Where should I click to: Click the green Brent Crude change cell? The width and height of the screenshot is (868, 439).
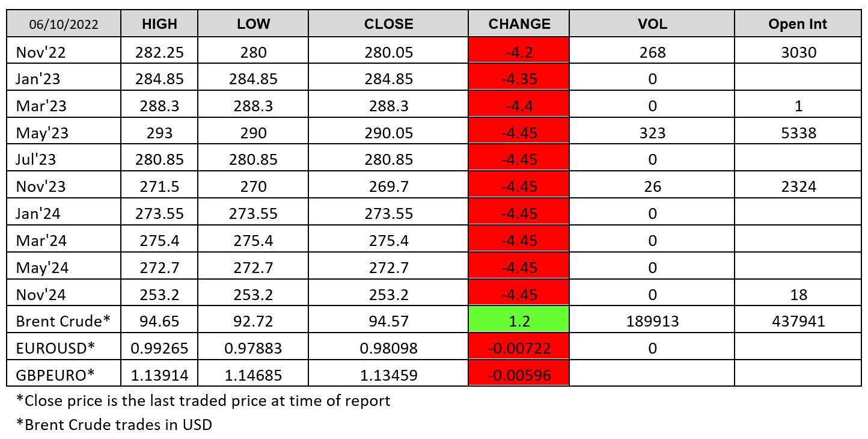(519, 321)
